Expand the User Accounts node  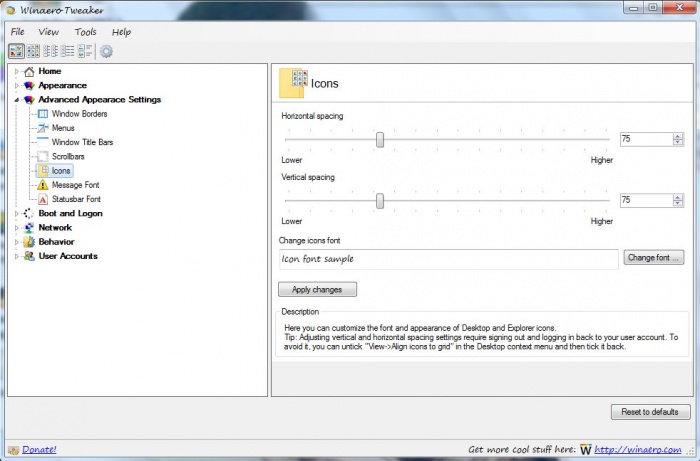(x=17, y=256)
